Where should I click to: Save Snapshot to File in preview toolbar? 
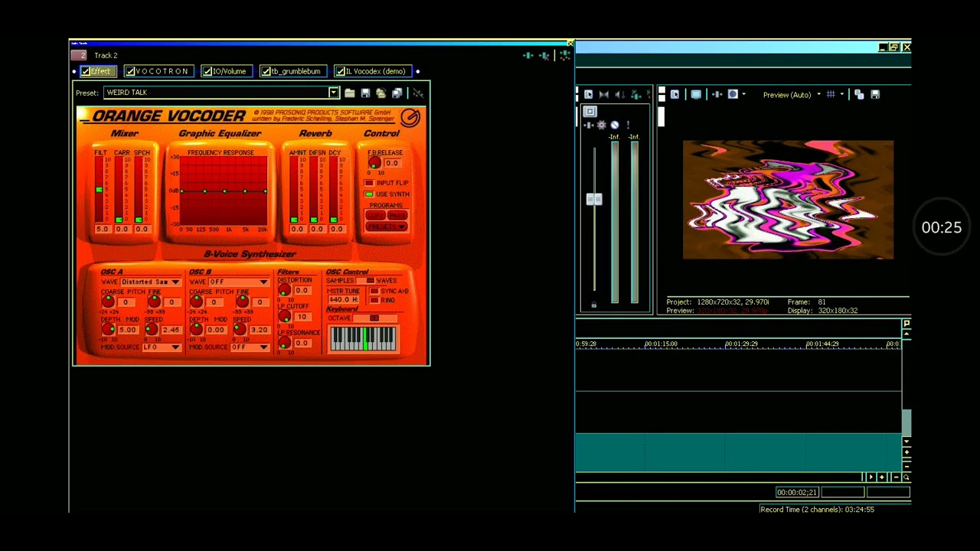click(x=875, y=94)
